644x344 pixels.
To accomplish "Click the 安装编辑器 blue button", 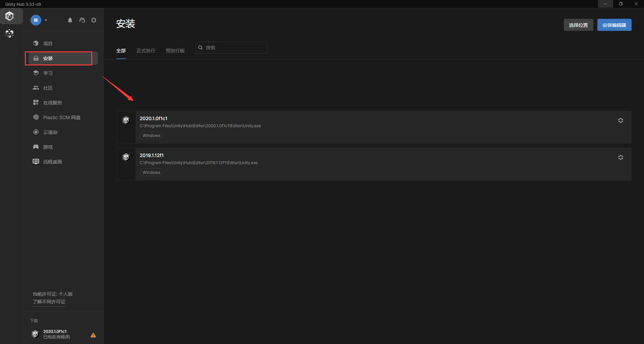I will point(614,25).
